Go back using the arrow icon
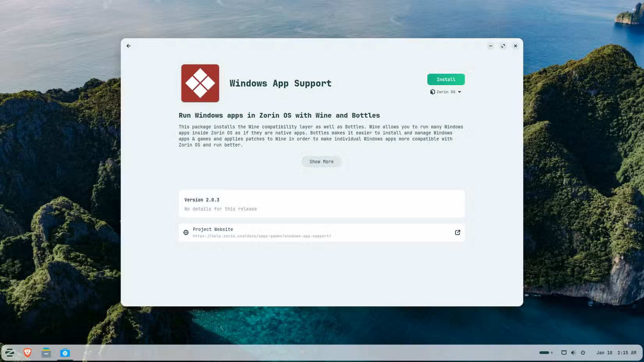Screen dimensions: 644x362 coord(128,46)
